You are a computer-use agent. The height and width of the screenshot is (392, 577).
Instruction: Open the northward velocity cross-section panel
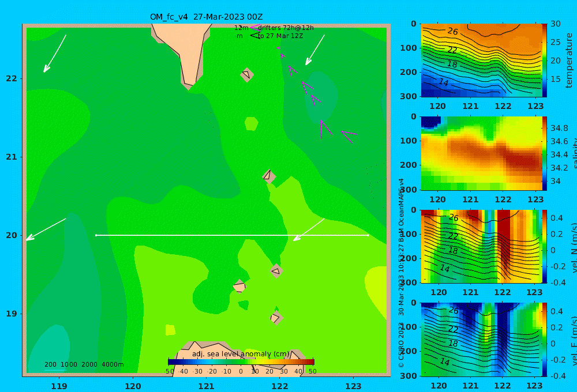click(481, 246)
